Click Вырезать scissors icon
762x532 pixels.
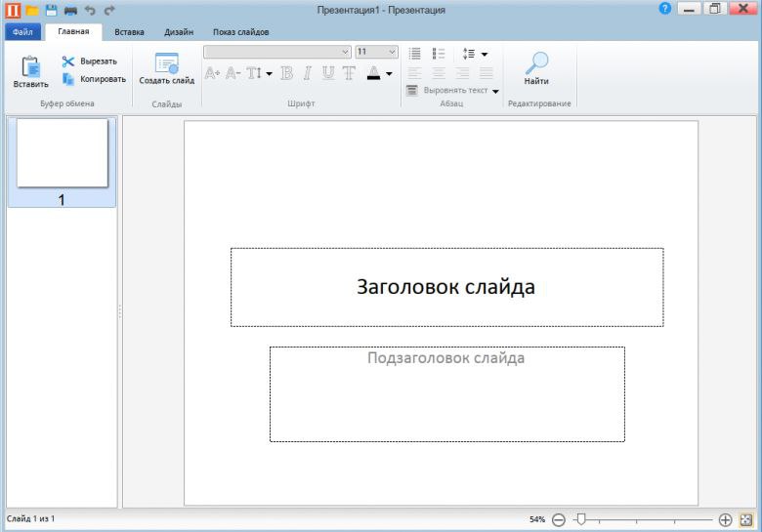click(67, 61)
